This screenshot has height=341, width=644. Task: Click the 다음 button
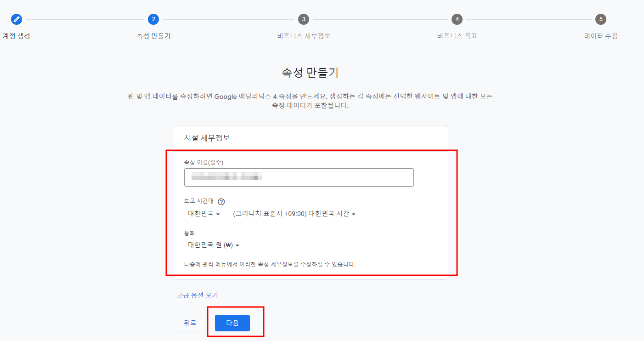(x=232, y=323)
